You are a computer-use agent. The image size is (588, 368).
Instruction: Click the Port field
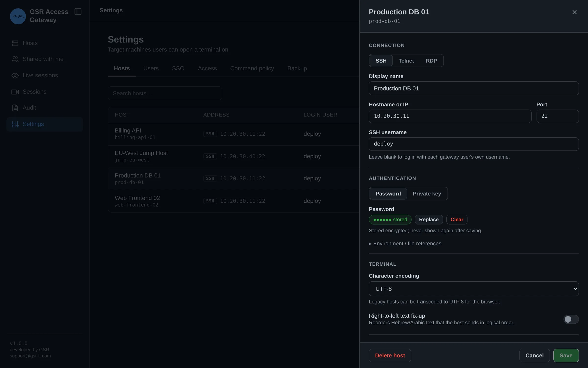tap(558, 116)
